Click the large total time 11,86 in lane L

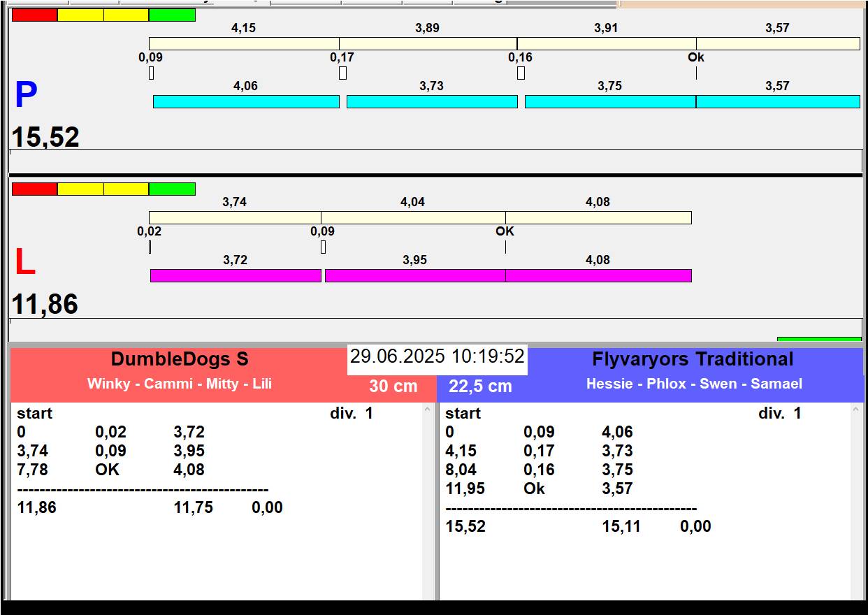pos(45,305)
